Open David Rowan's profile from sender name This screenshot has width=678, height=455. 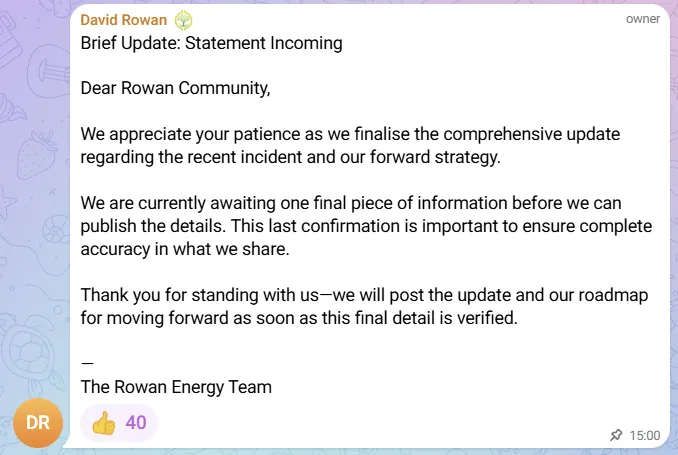click(123, 20)
